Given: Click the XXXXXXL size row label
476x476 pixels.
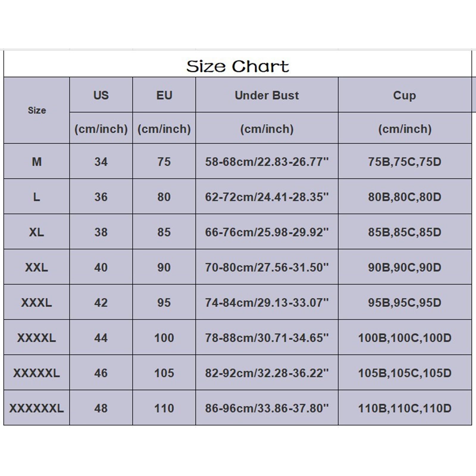Looking at the screenshot, I should (37, 408).
